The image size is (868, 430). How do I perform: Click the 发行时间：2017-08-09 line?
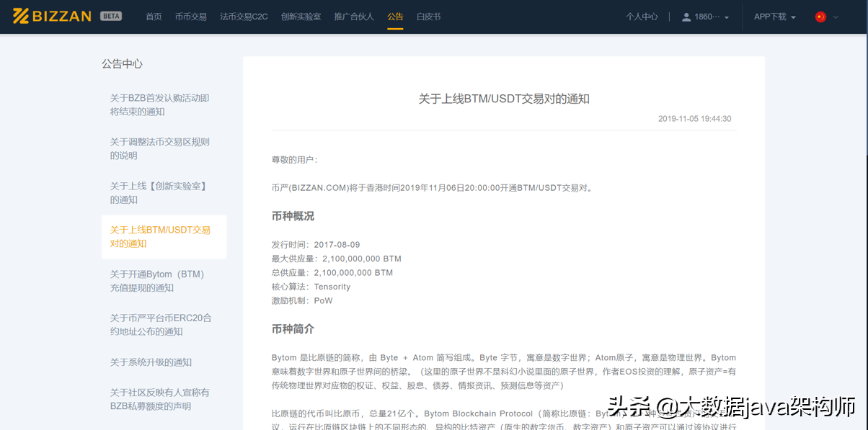point(316,245)
